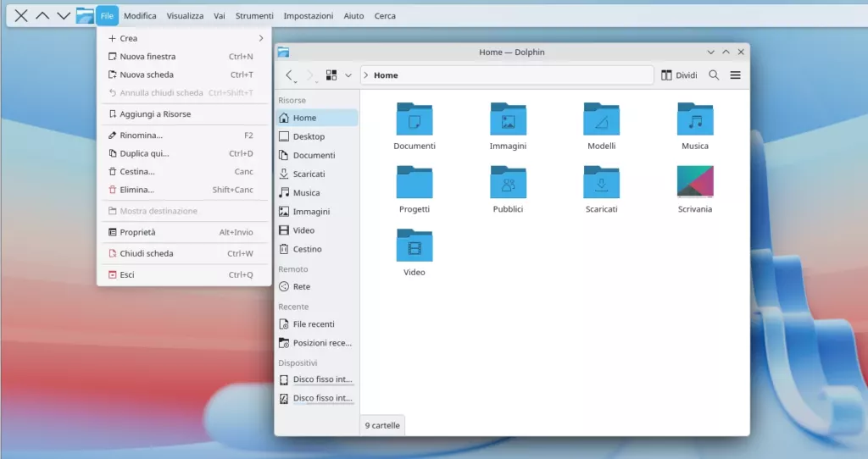Select Documenti in the sidebar
Image resolution: width=868 pixels, height=459 pixels.
[x=317, y=155]
